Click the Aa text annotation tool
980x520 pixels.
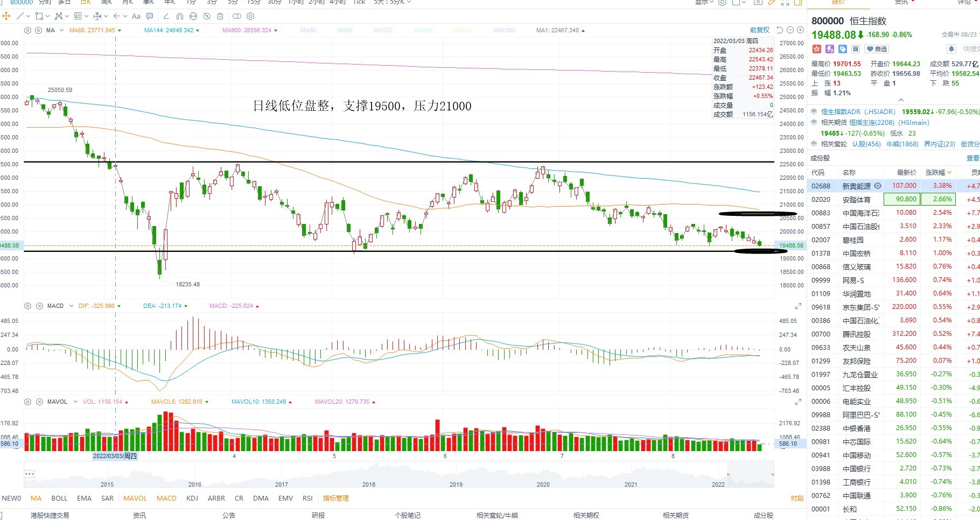point(136,16)
